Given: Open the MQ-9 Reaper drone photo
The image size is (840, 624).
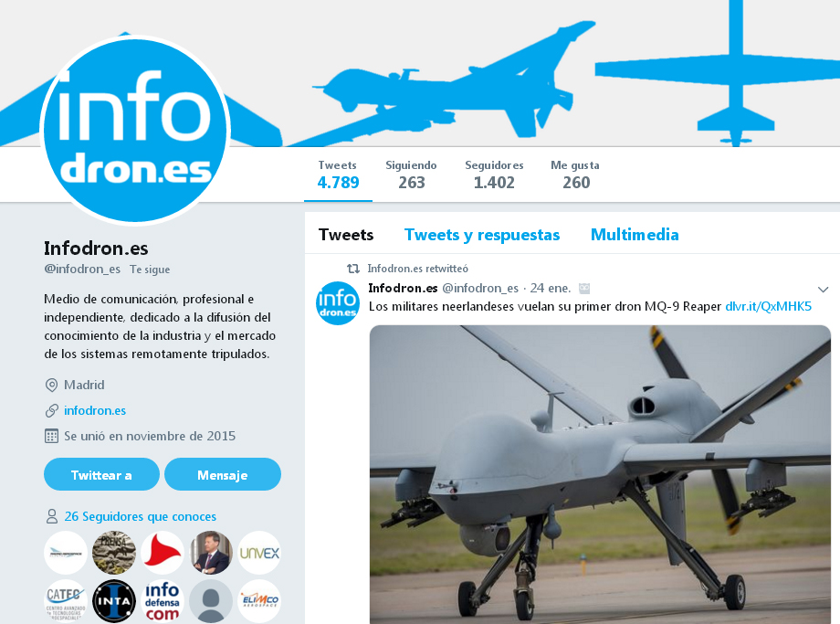Looking at the screenshot, I should 600,474.
